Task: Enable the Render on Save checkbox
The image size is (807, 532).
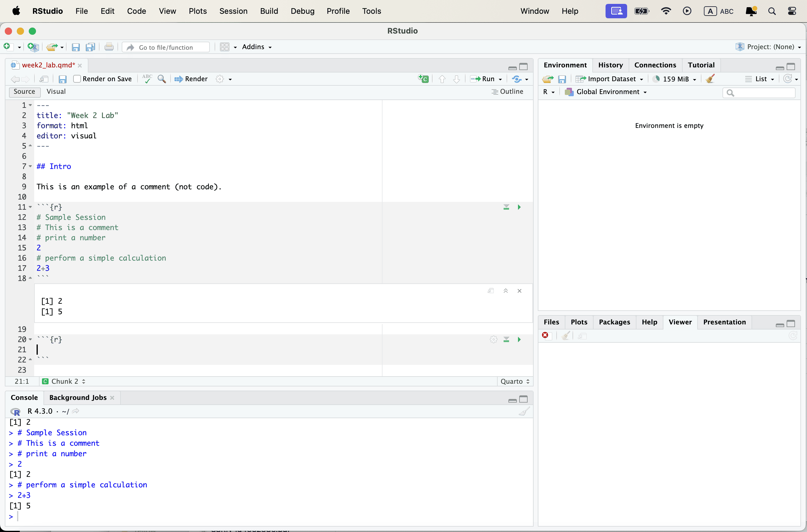Action: [77, 79]
